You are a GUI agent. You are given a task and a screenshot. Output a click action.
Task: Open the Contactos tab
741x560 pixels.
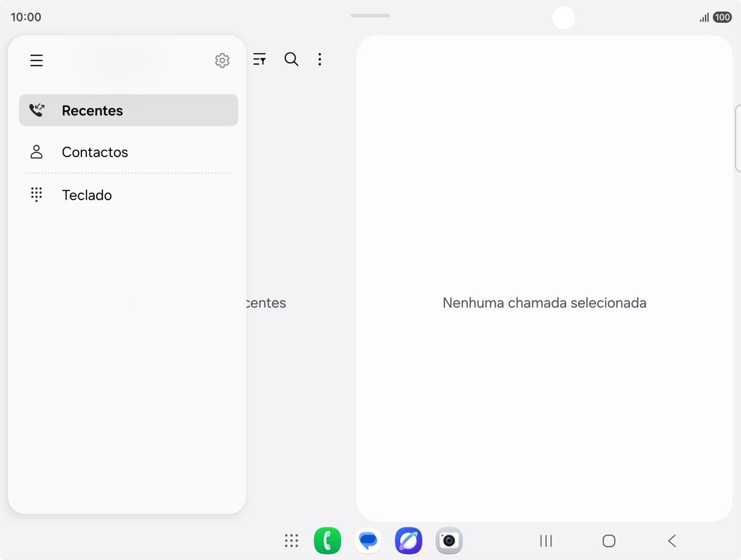click(129, 152)
